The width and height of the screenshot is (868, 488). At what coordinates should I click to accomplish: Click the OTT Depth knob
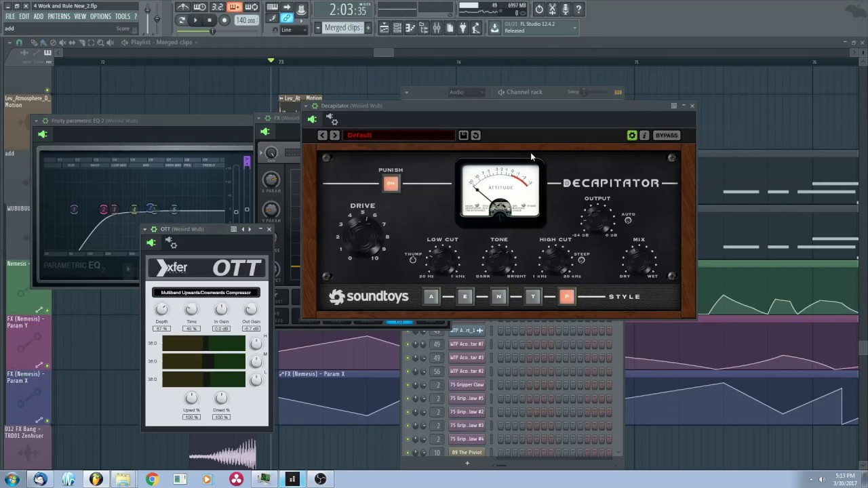pyautogui.click(x=161, y=310)
